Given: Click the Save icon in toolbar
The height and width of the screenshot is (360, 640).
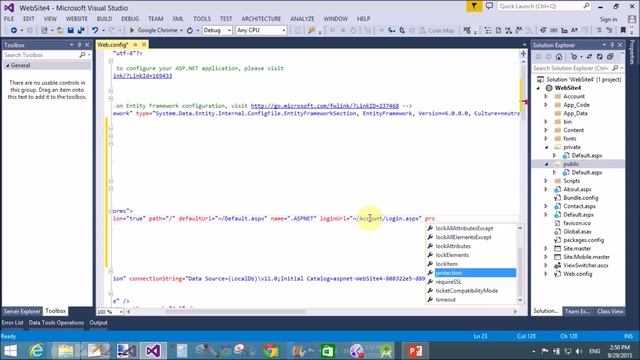Looking at the screenshot, I should point(71,30).
